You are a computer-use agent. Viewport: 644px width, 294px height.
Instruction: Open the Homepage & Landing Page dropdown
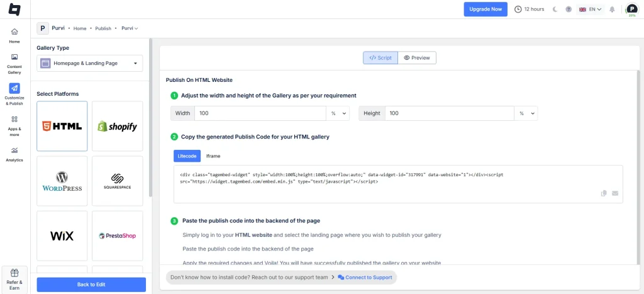[90, 64]
